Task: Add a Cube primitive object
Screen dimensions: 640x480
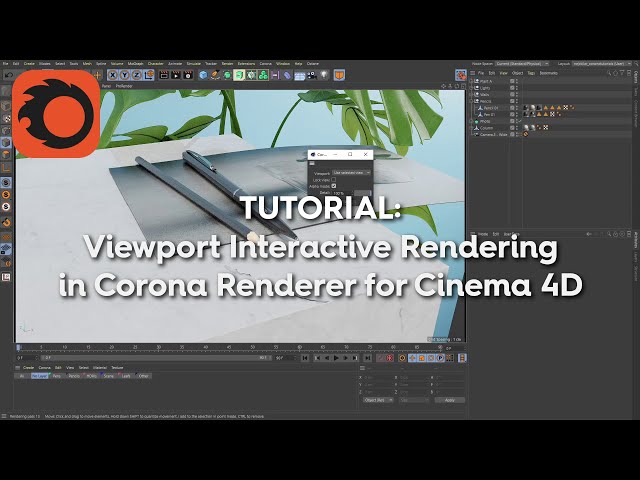Action: pos(203,75)
